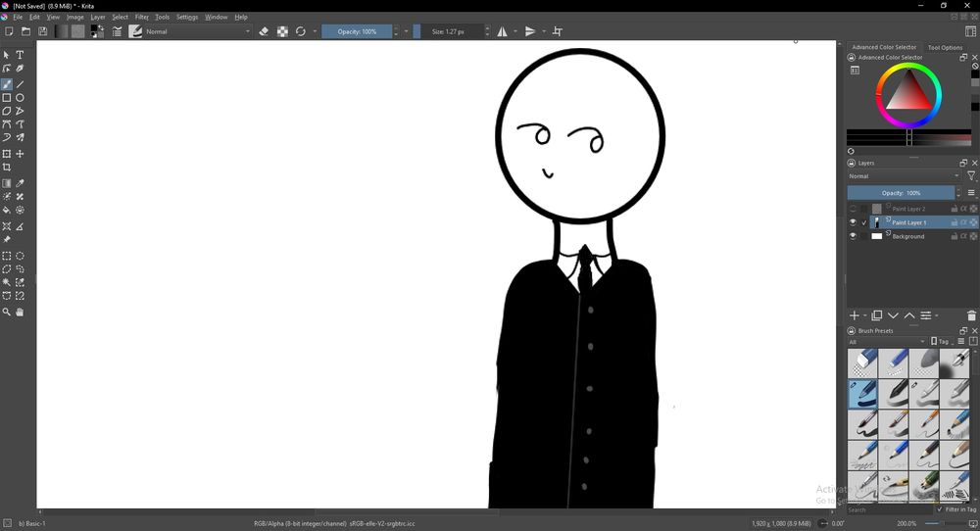Open an existing document from toolbar
The height and width of the screenshot is (531, 980).
[x=25, y=31]
